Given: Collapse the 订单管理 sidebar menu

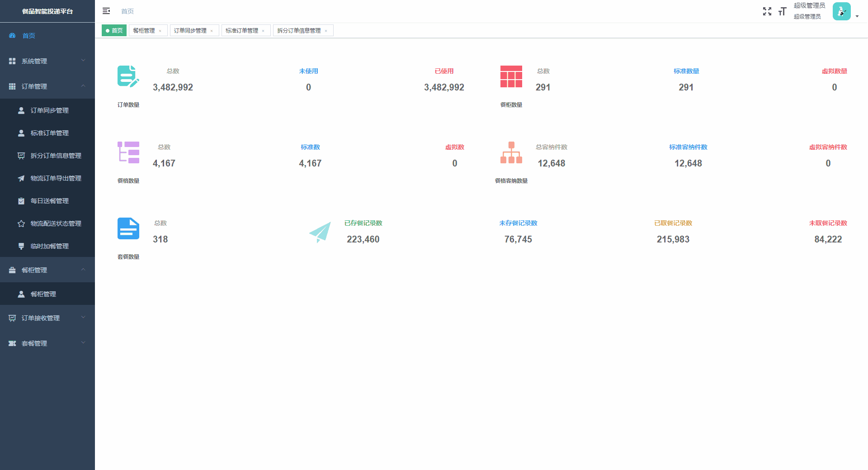Looking at the screenshot, I should 47,86.
